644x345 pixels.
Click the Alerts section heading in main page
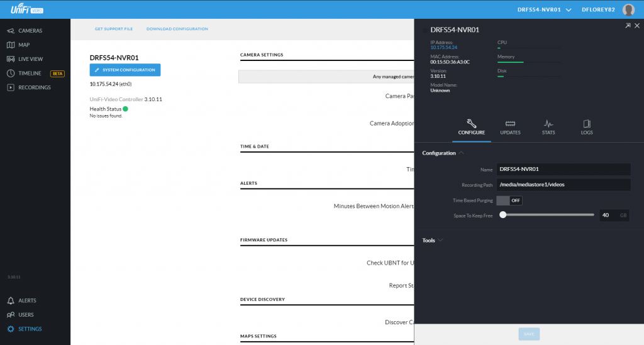[248, 183]
